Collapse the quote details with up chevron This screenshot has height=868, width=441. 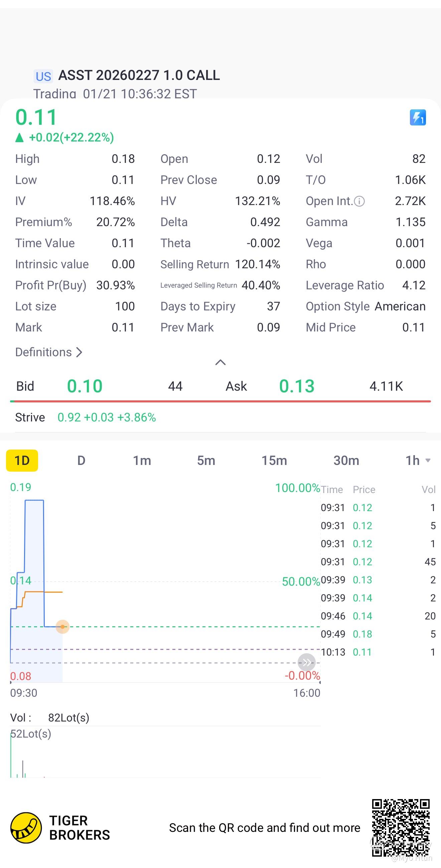click(220, 363)
